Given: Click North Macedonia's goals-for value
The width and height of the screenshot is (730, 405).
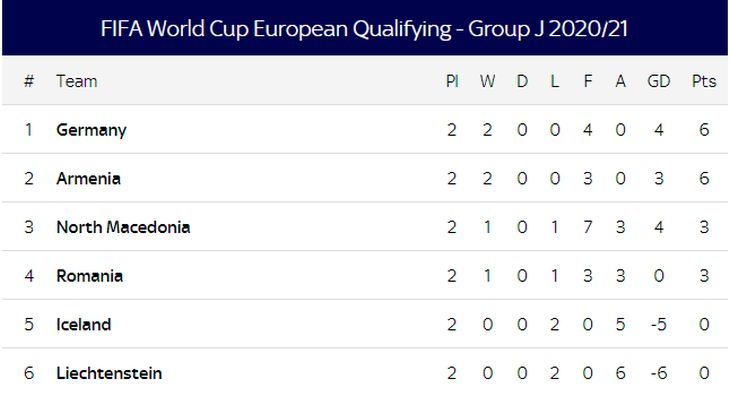Looking at the screenshot, I should click(x=588, y=227).
